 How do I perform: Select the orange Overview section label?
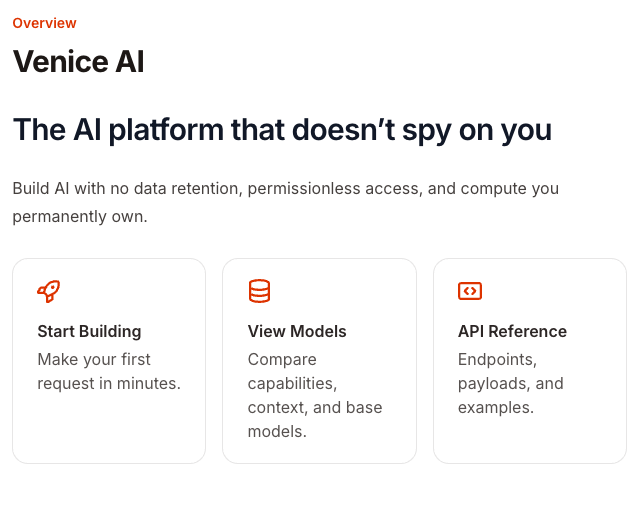coord(44,23)
